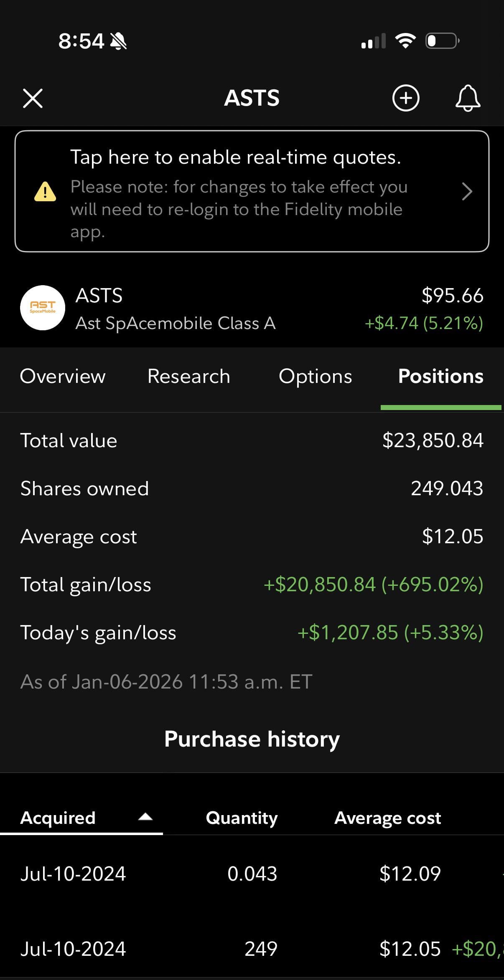This screenshot has height=980, width=504.
Task: Open real-time quotes banner chevron
Action: click(467, 192)
